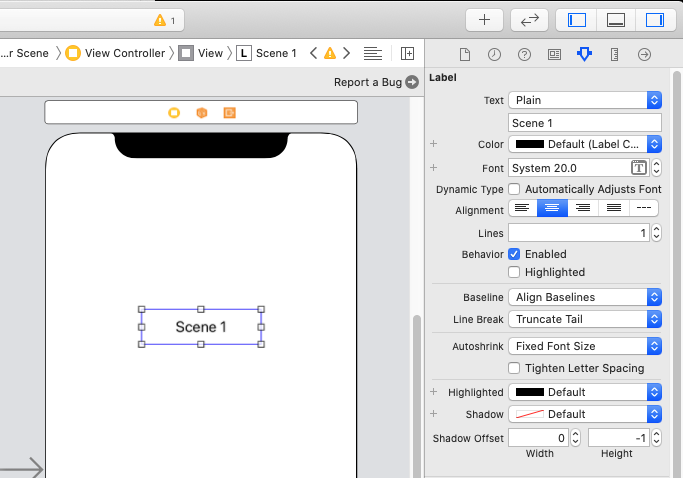The height and width of the screenshot is (478, 683).
Task: Click the code review arrows button
Action: 530,20
